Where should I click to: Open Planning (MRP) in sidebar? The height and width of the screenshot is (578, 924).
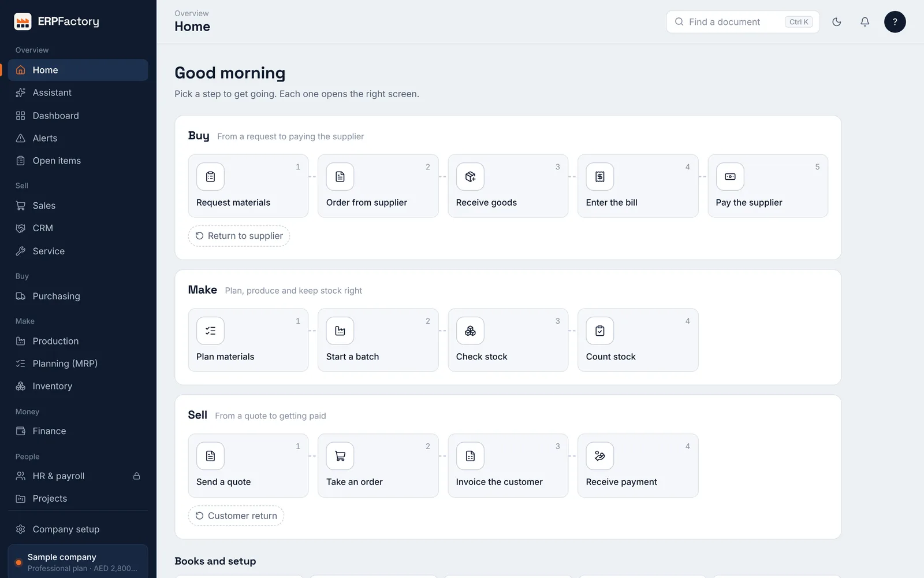tap(78, 364)
